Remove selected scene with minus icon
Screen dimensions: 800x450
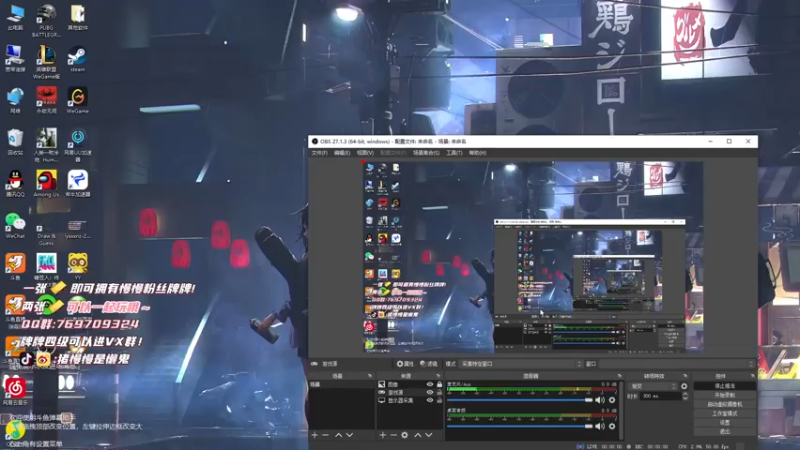point(326,435)
